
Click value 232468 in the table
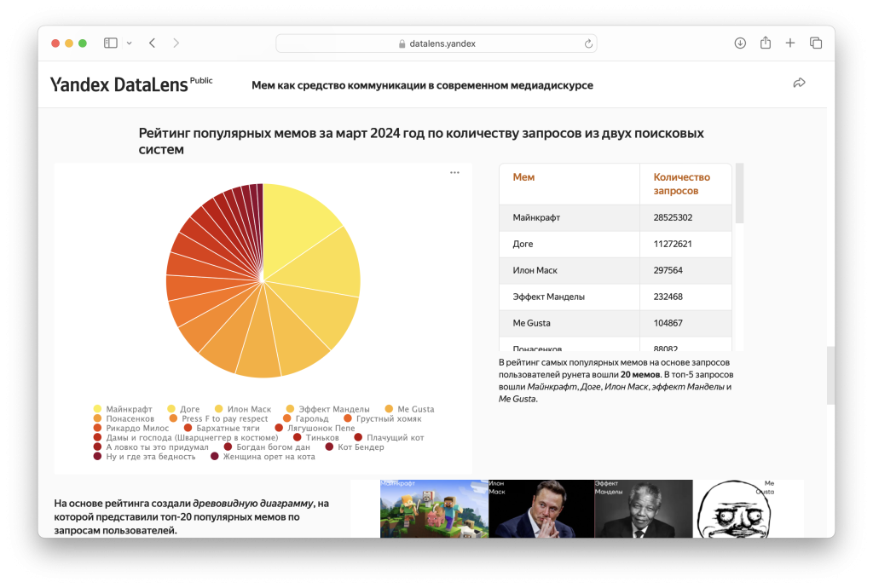668,297
